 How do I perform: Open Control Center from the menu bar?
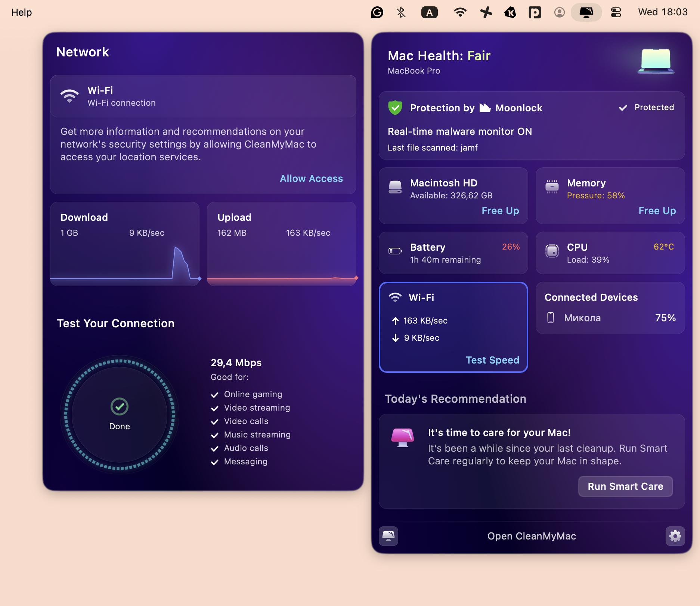pyautogui.click(x=616, y=12)
